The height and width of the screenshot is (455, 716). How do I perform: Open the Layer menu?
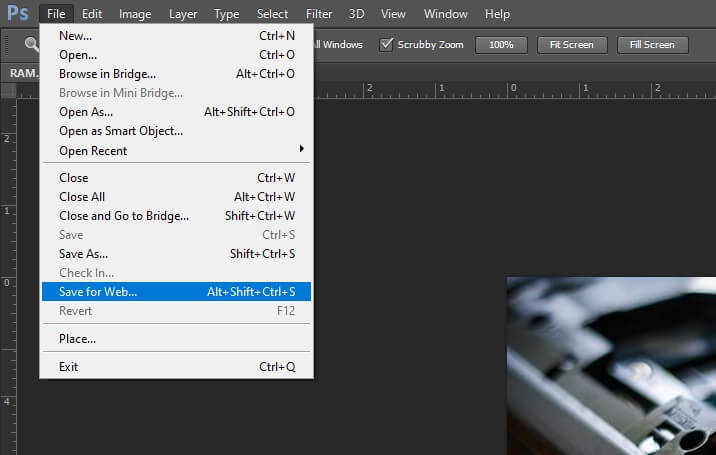point(183,14)
